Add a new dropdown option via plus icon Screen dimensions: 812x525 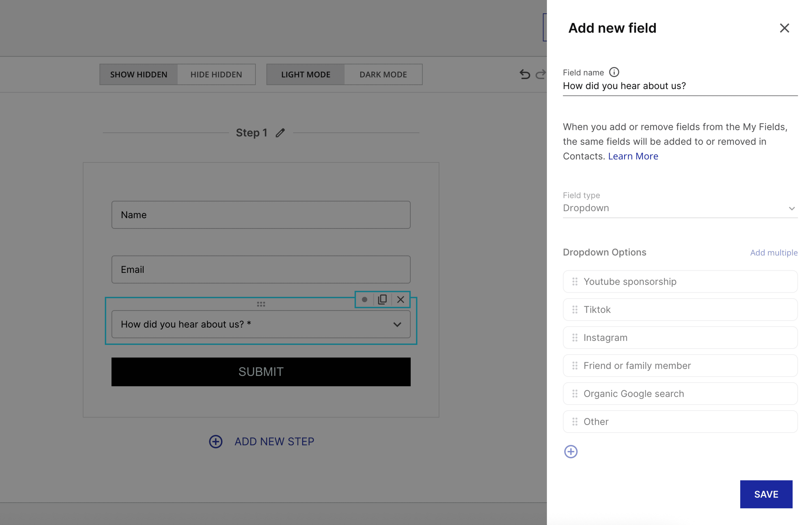pyautogui.click(x=571, y=452)
